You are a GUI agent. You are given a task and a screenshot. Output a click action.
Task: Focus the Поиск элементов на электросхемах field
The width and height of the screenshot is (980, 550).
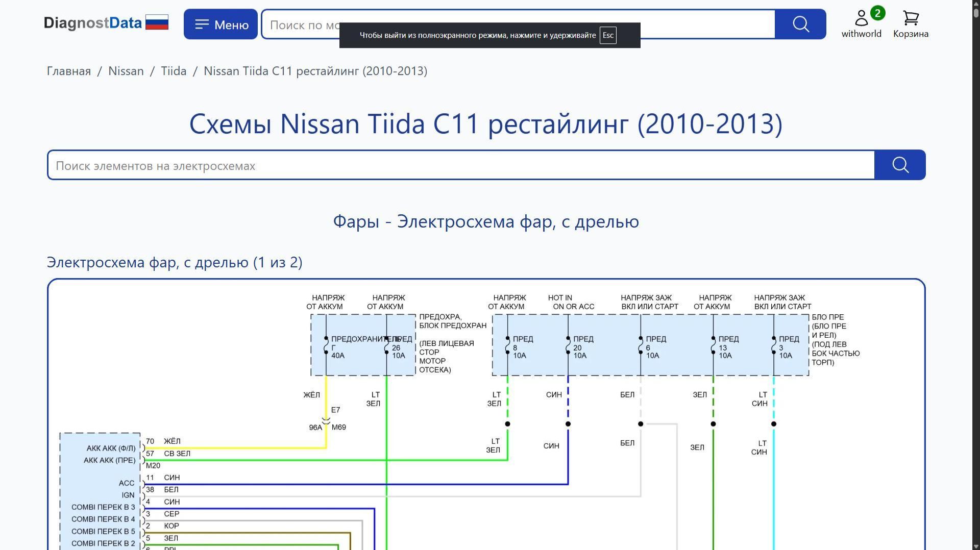[461, 165]
